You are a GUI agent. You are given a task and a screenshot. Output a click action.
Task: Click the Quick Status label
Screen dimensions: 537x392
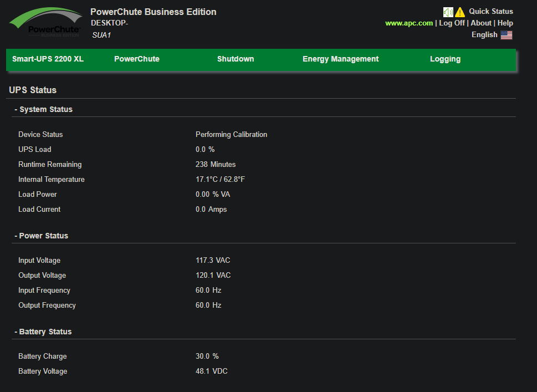[x=490, y=12]
